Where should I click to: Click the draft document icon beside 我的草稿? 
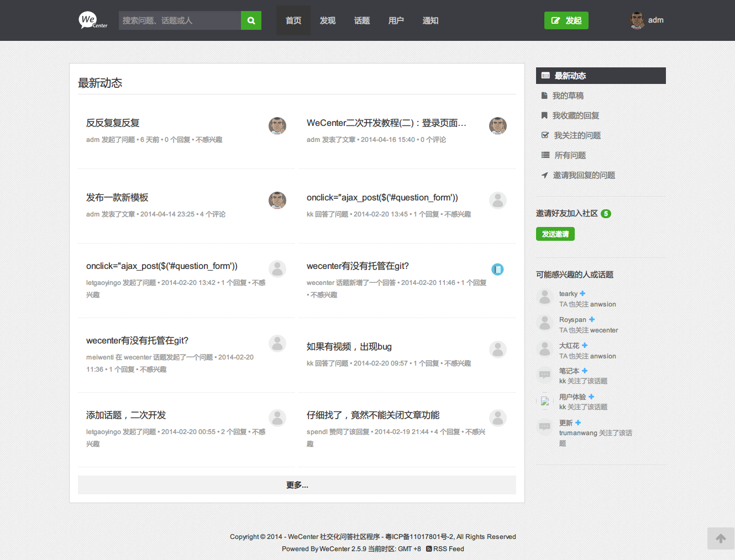tap(544, 96)
